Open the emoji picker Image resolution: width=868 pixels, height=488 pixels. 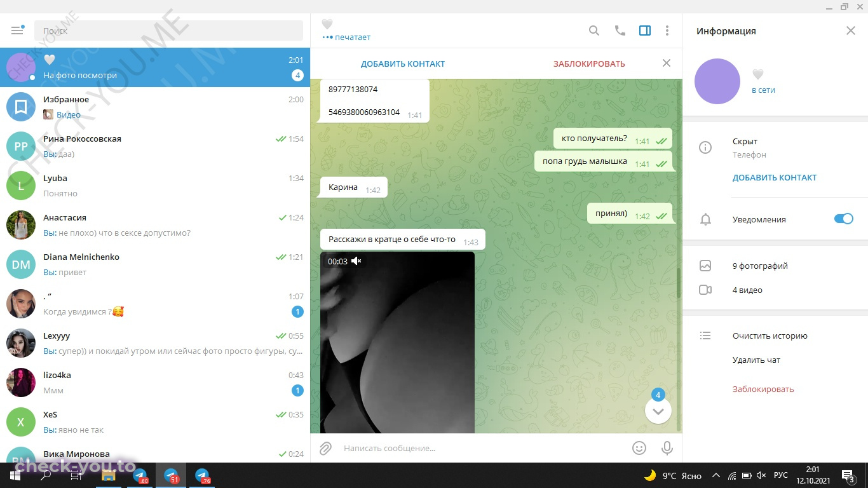(639, 448)
